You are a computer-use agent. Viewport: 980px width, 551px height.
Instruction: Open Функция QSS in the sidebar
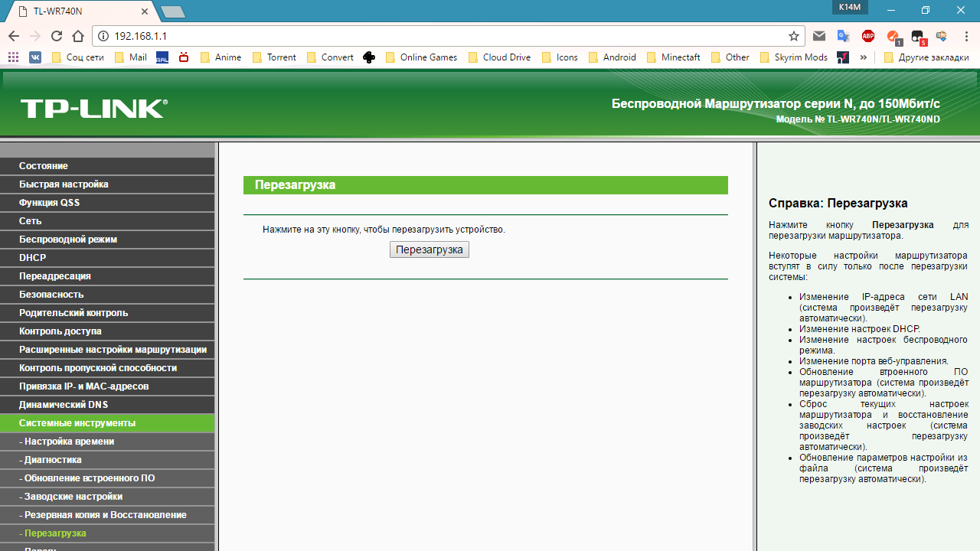tap(107, 203)
